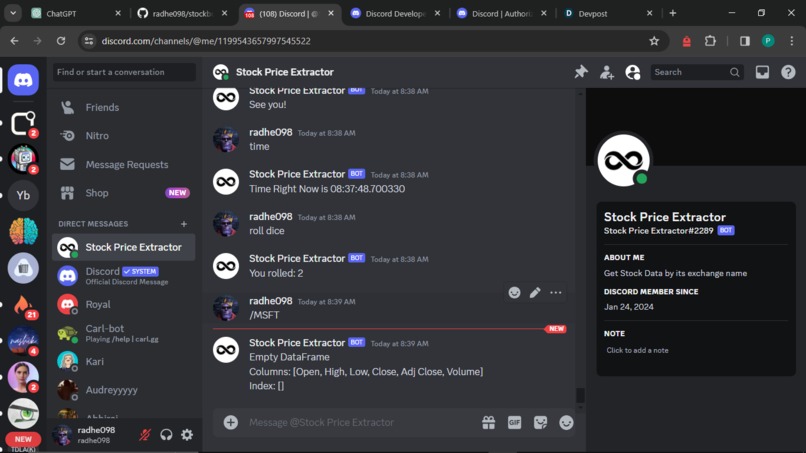Open DM with Royal
The image size is (806, 453).
coord(123,304)
